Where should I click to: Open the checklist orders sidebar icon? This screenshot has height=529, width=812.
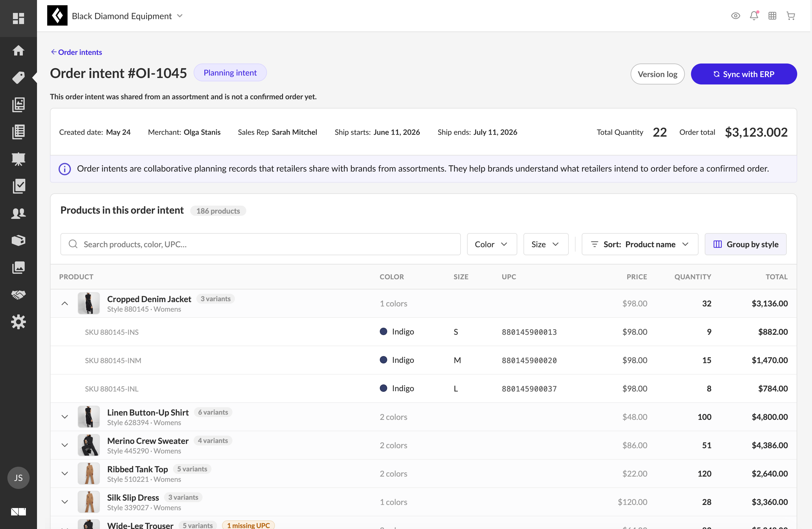(x=18, y=186)
